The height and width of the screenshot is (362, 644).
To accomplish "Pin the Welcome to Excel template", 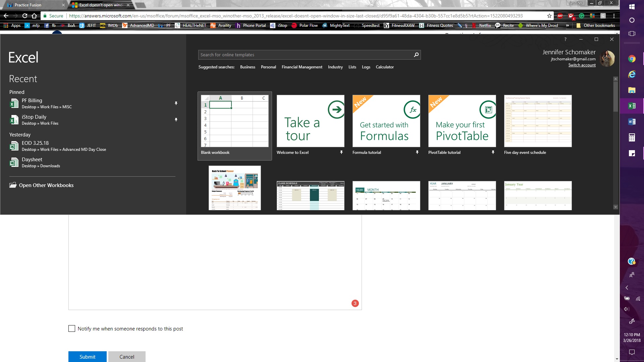I will [341, 152].
